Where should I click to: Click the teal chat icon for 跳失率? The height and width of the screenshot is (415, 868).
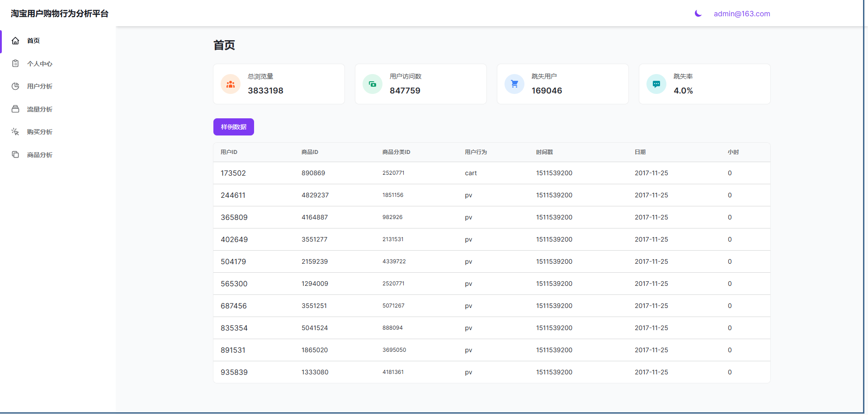[656, 84]
